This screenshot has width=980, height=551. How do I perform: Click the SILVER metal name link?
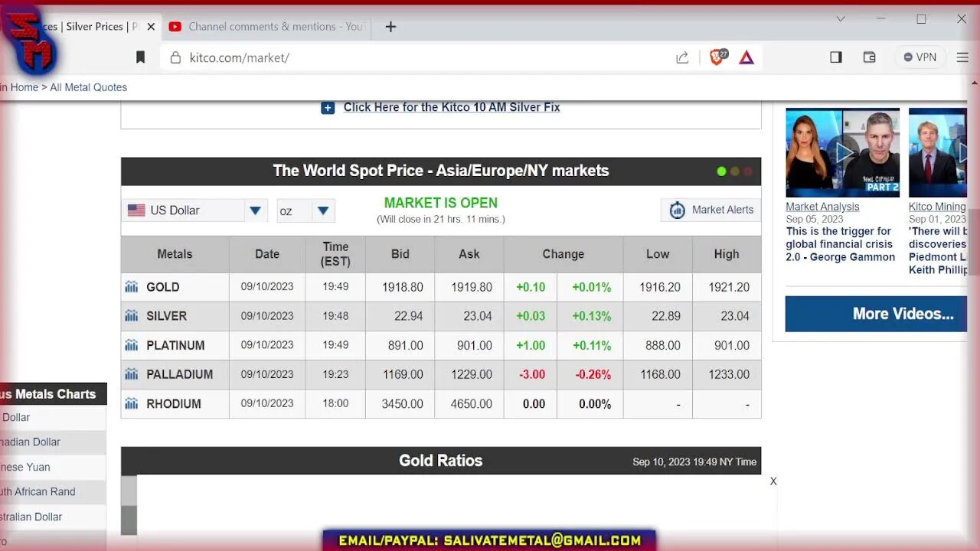167,316
